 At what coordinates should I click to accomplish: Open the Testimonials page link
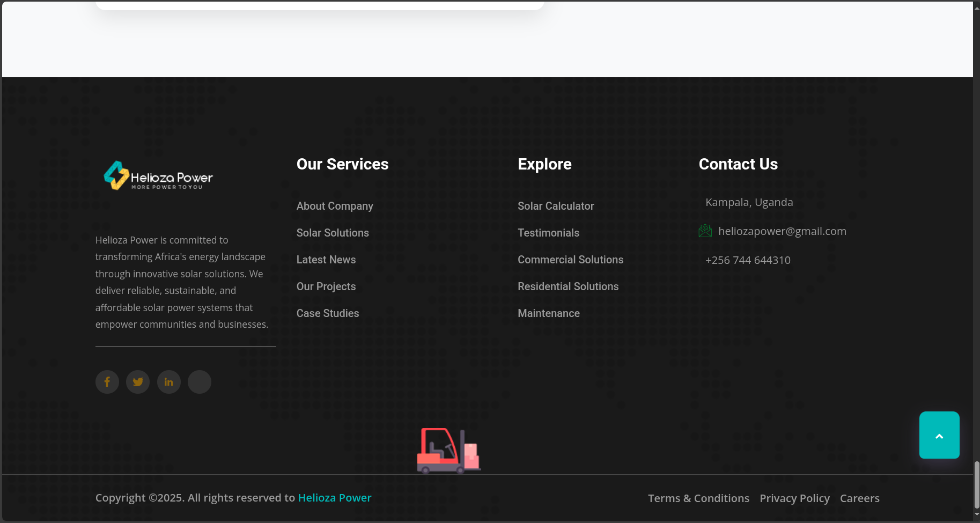[x=548, y=233]
